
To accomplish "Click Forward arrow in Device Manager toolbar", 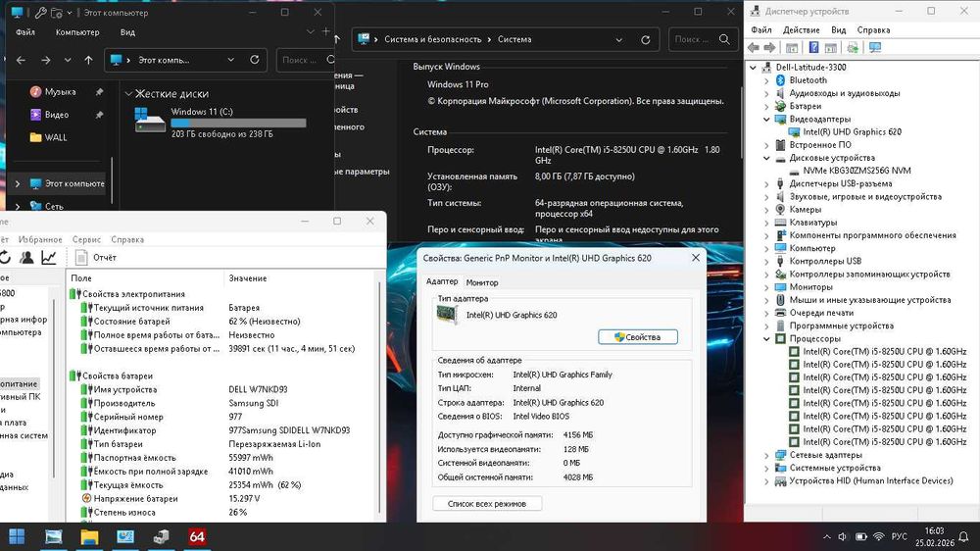I will [770, 47].
